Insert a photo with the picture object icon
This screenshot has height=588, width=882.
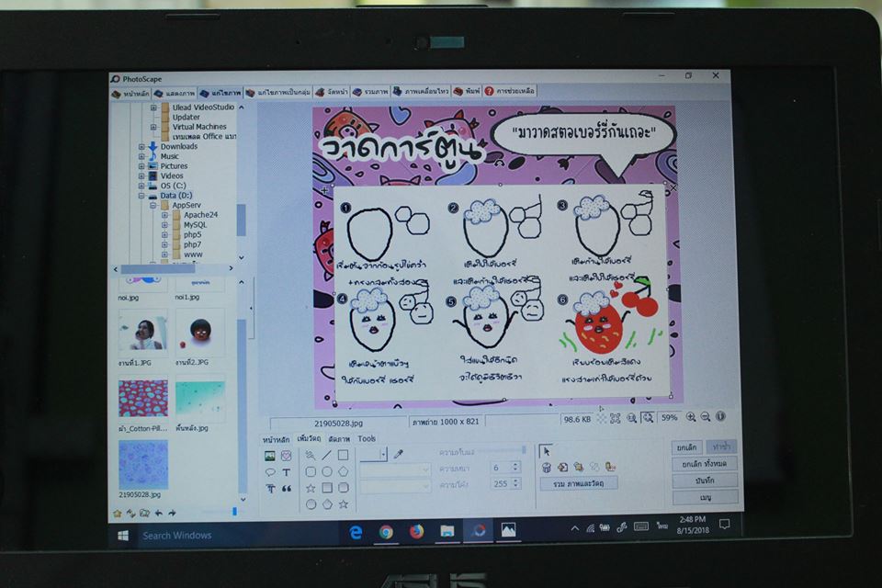pos(270,456)
